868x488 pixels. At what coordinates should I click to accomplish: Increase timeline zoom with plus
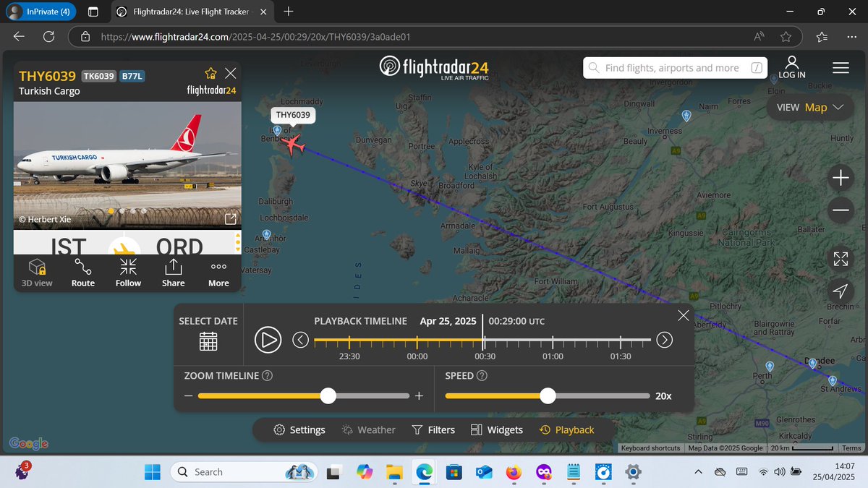tap(418, 396)
